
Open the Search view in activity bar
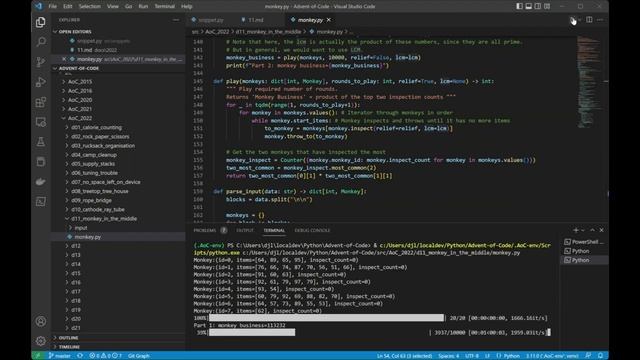40,42
